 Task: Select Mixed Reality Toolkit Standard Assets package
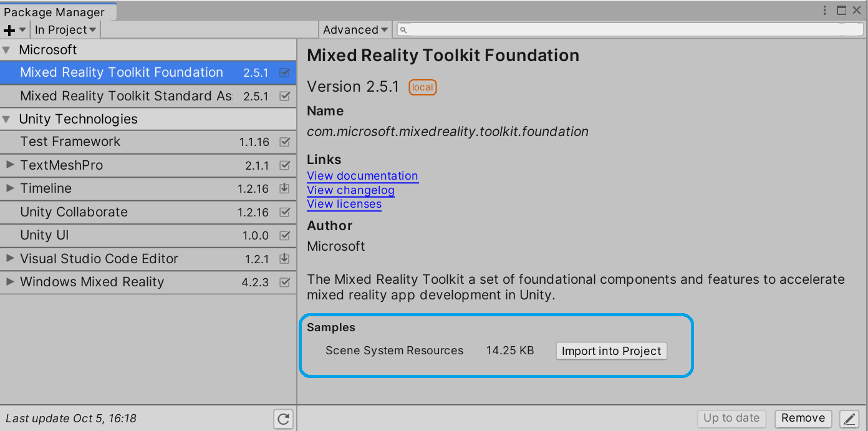click(x=148, y=96)
